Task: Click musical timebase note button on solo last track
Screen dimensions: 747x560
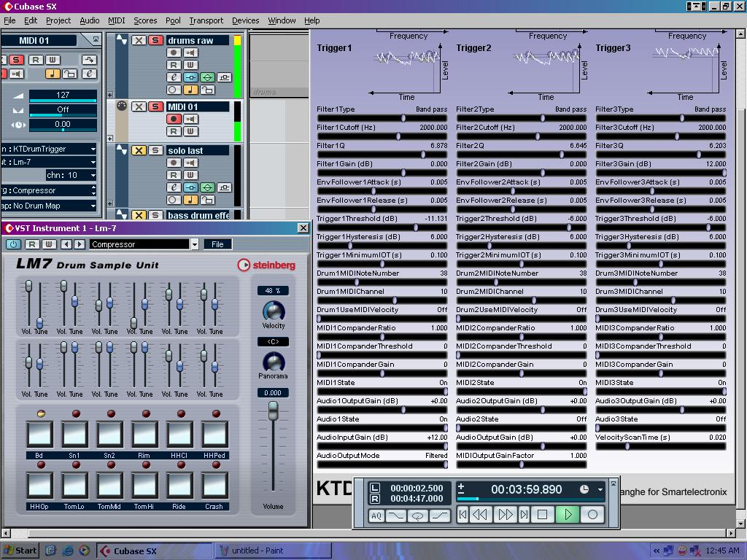Action: (190, 200)
